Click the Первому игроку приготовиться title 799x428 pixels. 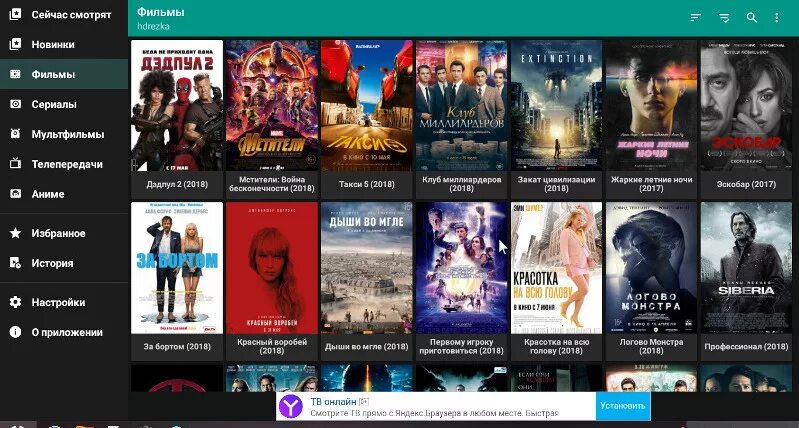462,346
